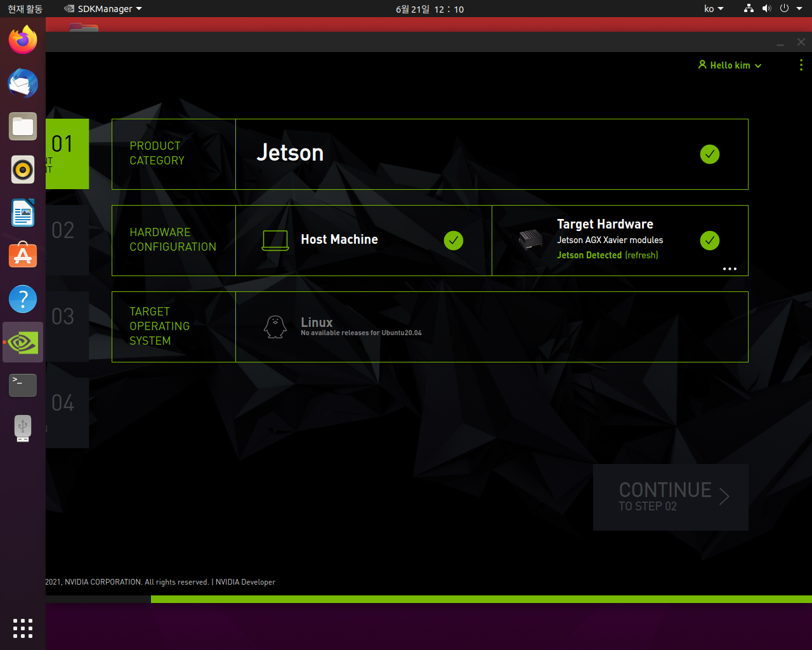Click the power icon in top bar

785,9
